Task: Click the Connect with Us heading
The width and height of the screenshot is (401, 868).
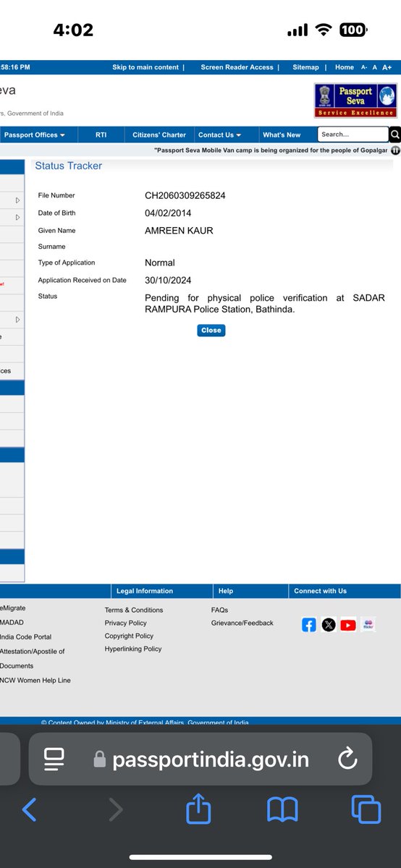Action: click(x=320, y=591)
